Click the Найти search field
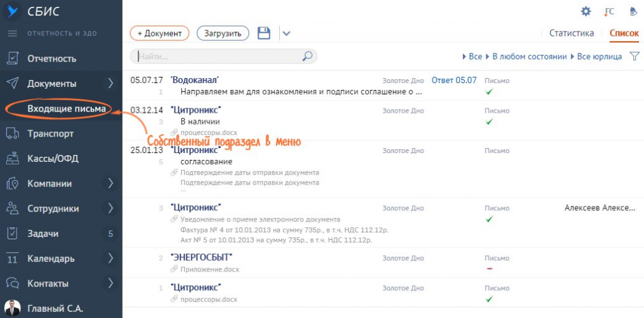This screenshot has height=318, width=644. 223,57
